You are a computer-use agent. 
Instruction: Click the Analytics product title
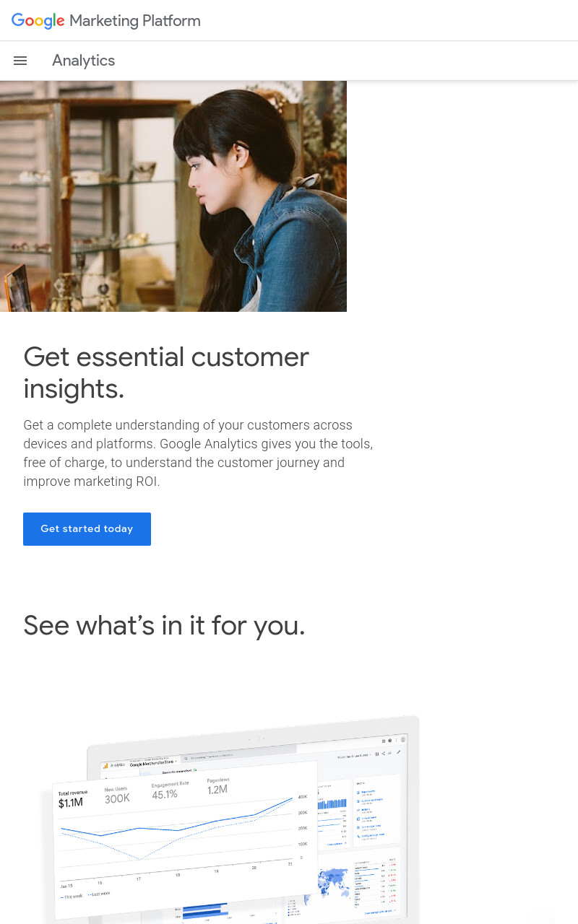pos(83,61)
